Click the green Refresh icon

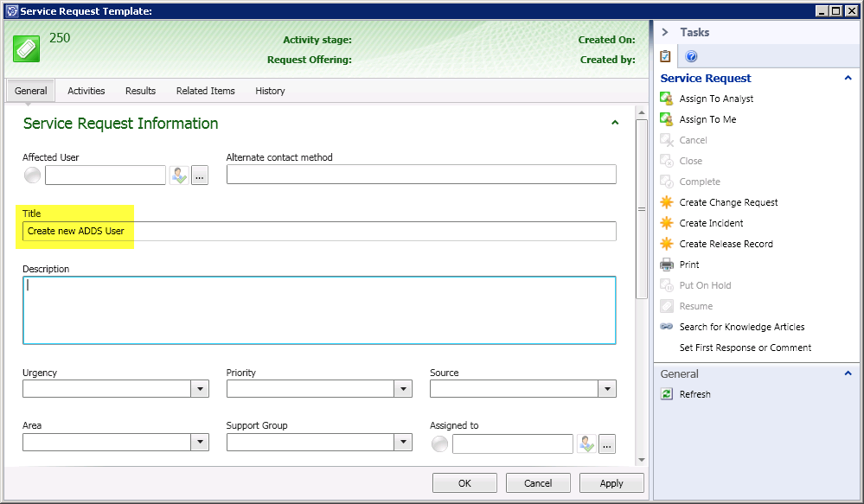click(666, 394)
